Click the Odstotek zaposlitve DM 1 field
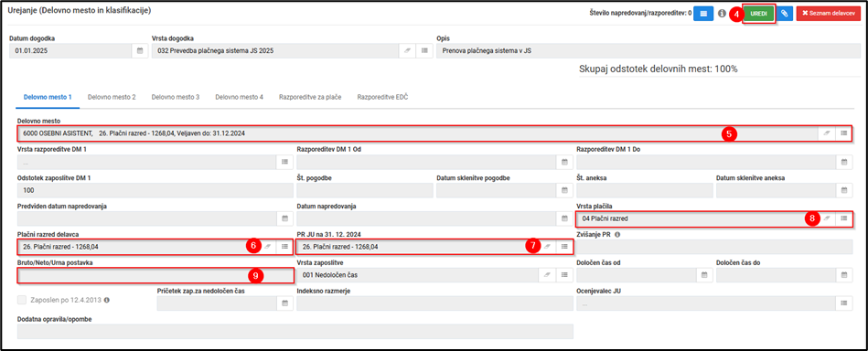 point(155,190)
